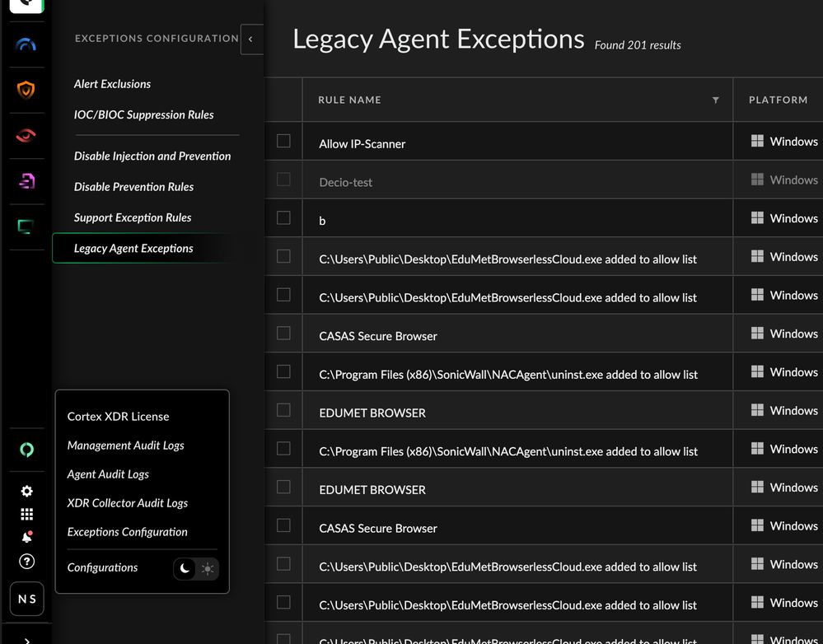This screenshot has height=644, width=823.
Task: Click Windows icon in second CASAS Secure Browser row
Action: pyautogui.click(x=757, y=525)
